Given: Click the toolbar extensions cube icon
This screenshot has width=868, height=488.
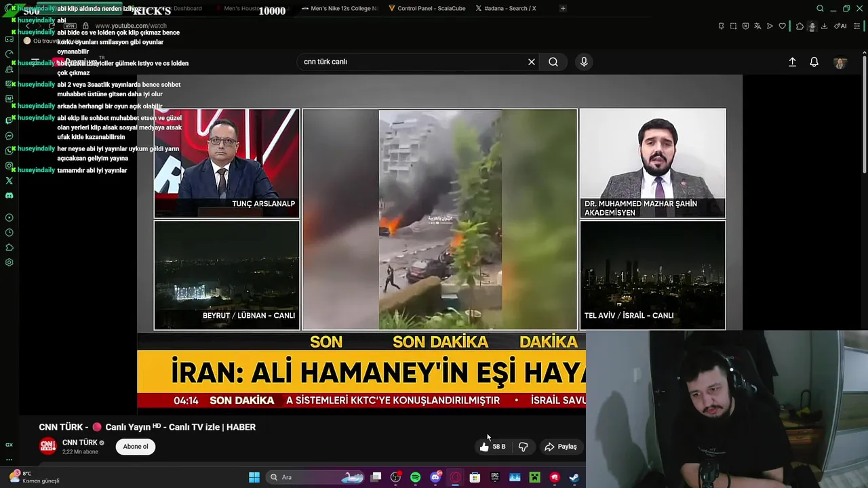Looking at the screenshot, I should click(x=800, y=26).
